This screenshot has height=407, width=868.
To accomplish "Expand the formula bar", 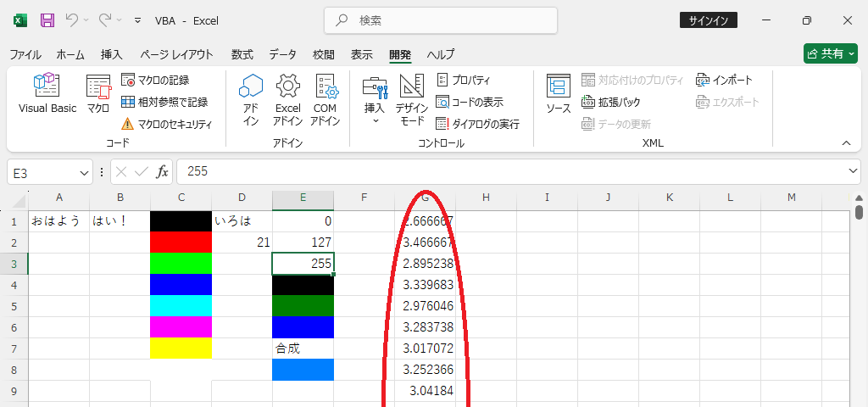I will (853, 171).
